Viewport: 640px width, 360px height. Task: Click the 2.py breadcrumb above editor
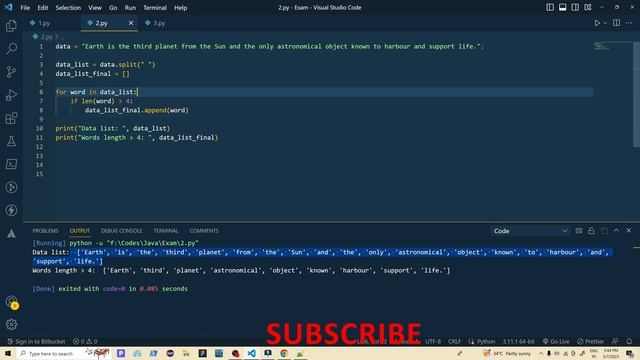pyautogui.click(x=46, y=37)
